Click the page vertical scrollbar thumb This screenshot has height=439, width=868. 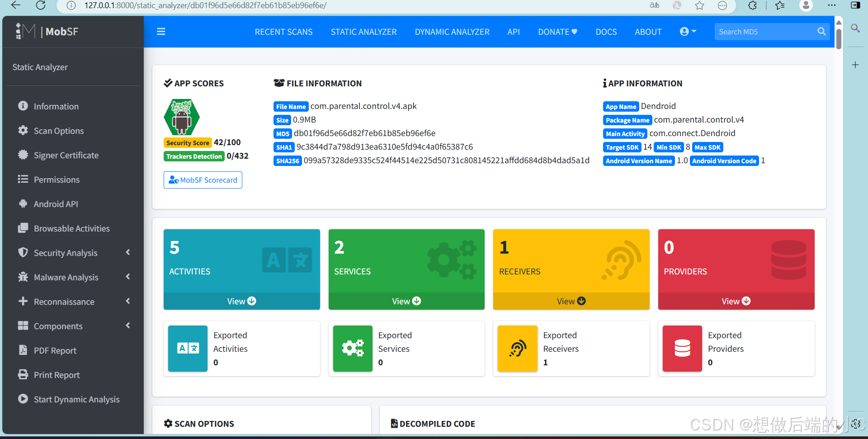tap(839, 38)
